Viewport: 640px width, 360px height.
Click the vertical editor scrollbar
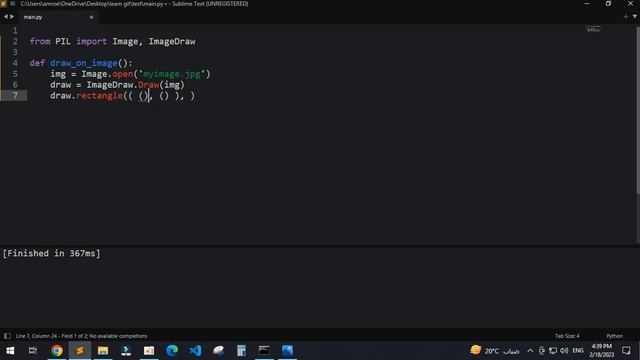(638, 110)
